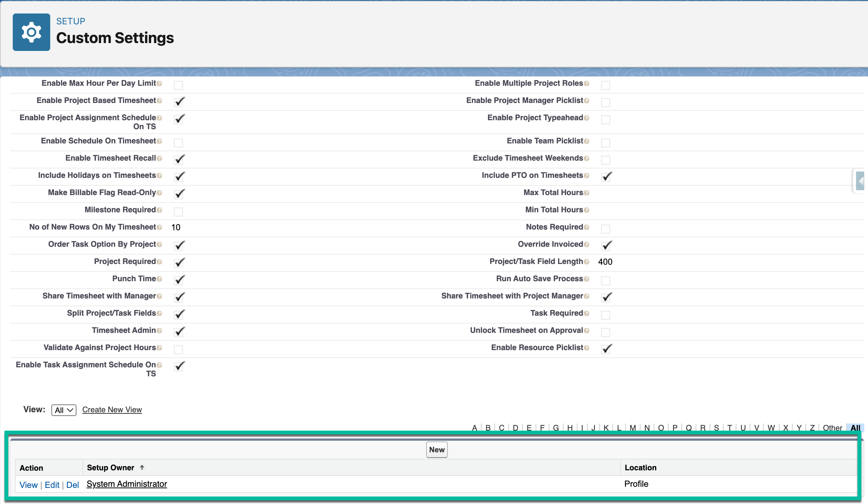Switch to the Other filter tab
This screenshot has height=504, width=868.
point(832,428)
